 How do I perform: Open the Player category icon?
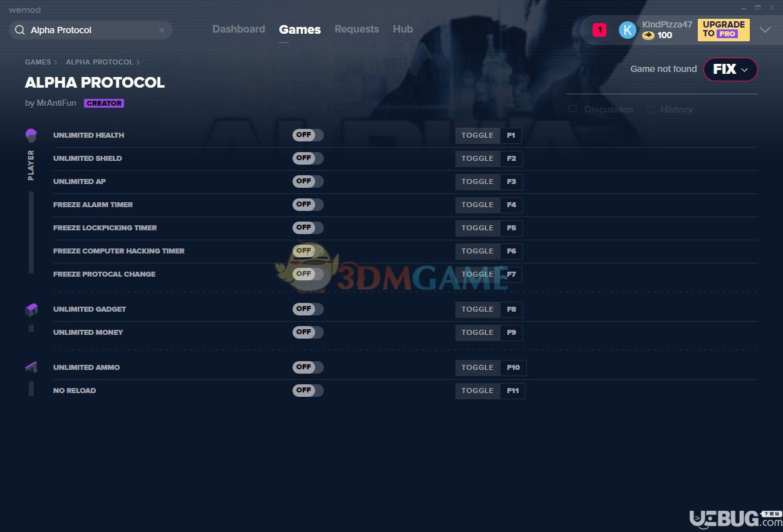[31, 135]
